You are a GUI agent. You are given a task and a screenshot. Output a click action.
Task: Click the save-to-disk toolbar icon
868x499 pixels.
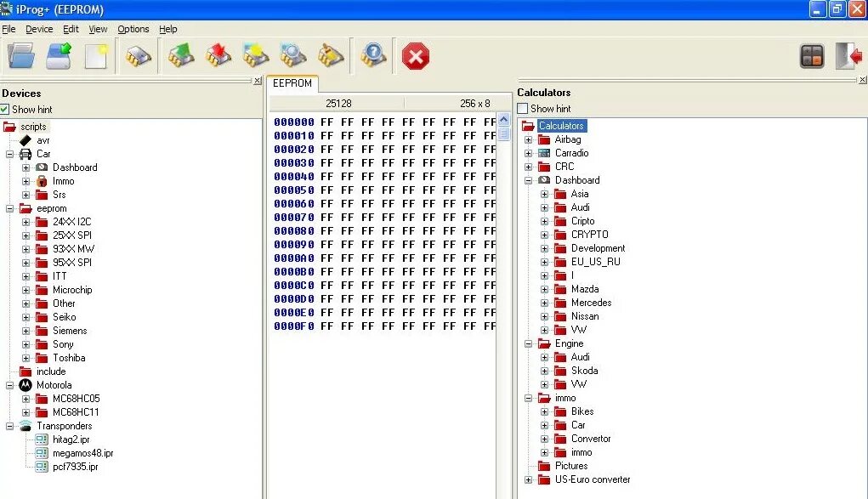point(60,56)
